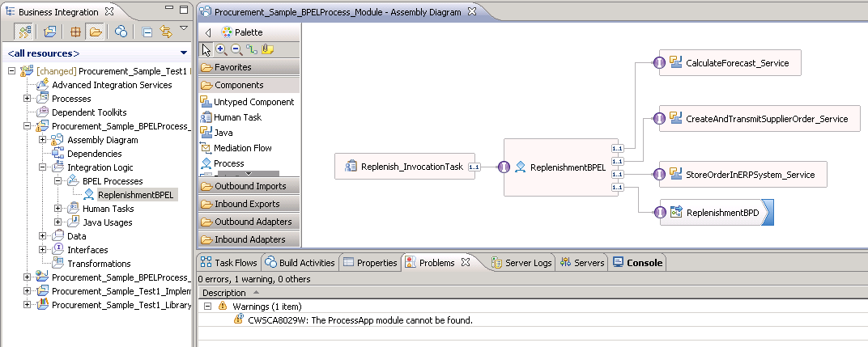Select ReplenishmentBPEL in the project tree
The image size is (868, 347).
point(135,195)
